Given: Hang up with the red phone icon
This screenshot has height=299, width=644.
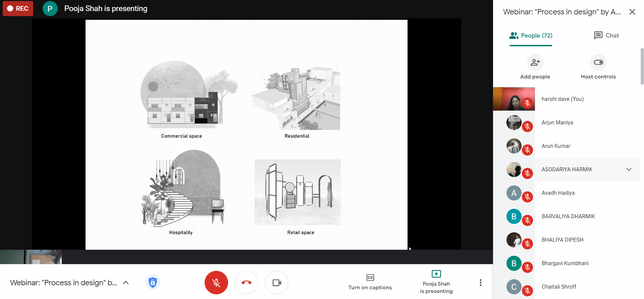Looking at the screenshot, I should tap(247, 283).
